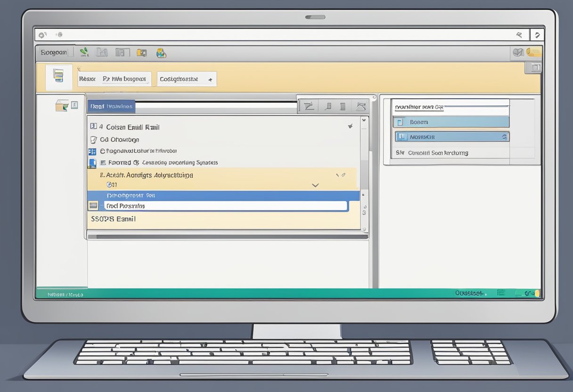Click the folder icon in the left sidebar

coord(62,106)
